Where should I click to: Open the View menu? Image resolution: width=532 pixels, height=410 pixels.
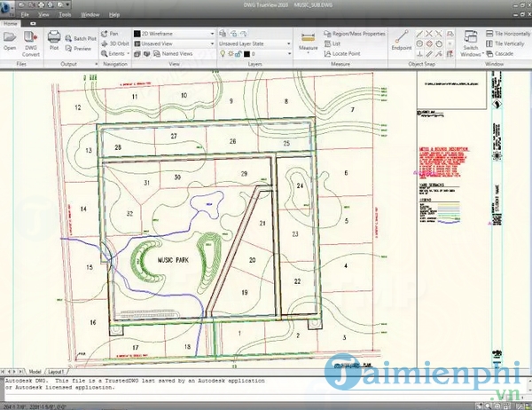click(43, 14)
